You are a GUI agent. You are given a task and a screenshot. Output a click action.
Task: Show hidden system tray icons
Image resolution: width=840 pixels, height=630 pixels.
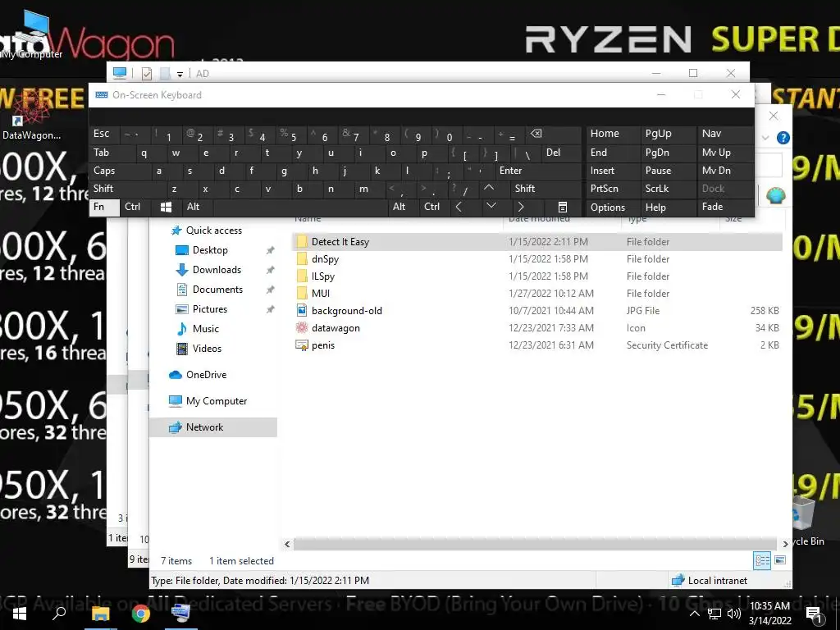click(x=694, y=614)
